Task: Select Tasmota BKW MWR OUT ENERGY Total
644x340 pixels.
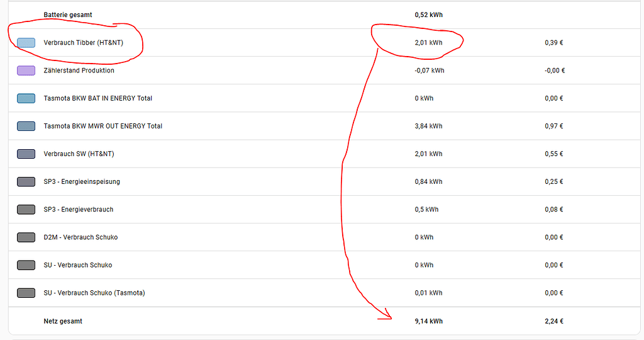Action: pyautogui.click(x=103, y=126)
